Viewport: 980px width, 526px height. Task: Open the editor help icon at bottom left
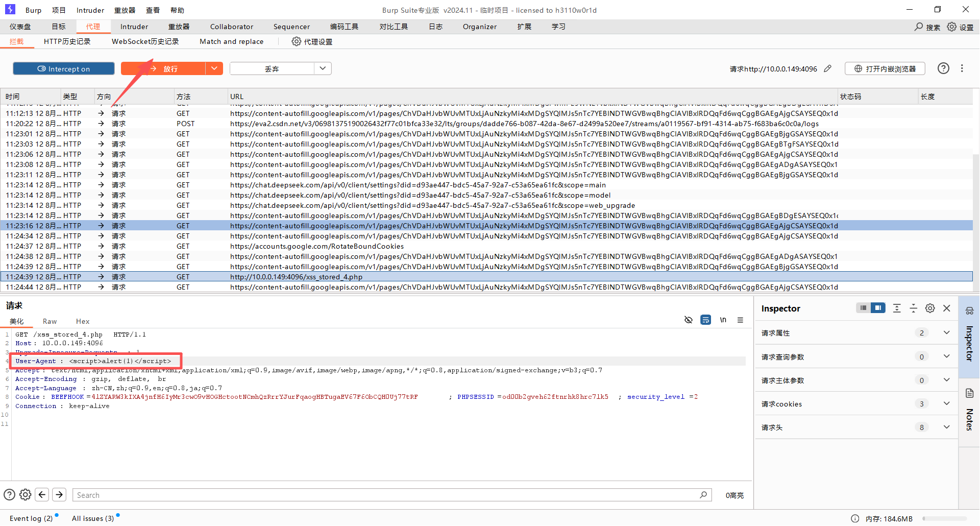click(9, 495)
